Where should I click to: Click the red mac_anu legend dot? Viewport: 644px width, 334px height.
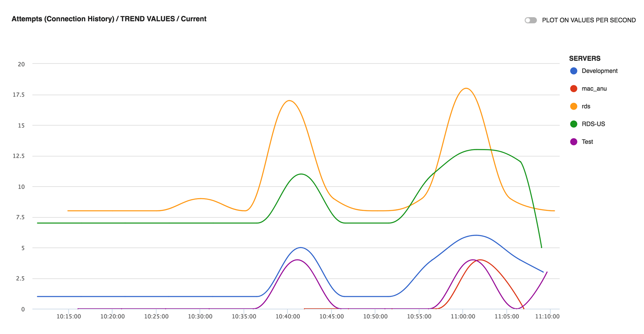[x=574, y=89]
